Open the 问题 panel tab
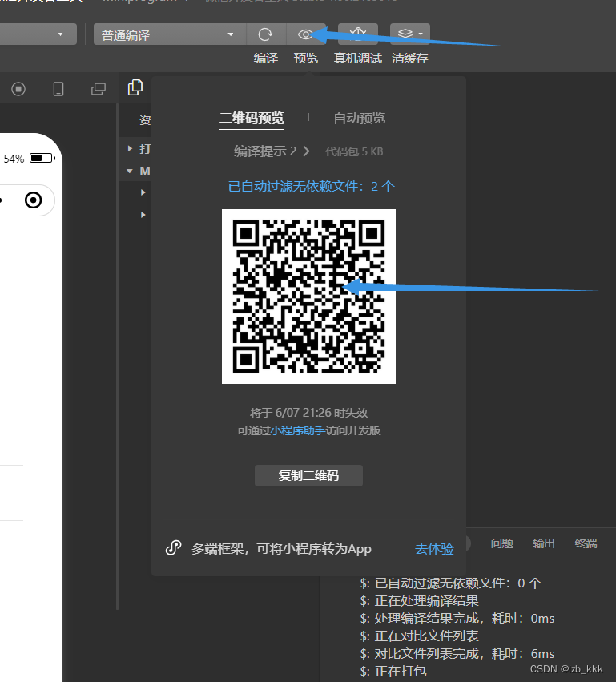 [502, 543]
